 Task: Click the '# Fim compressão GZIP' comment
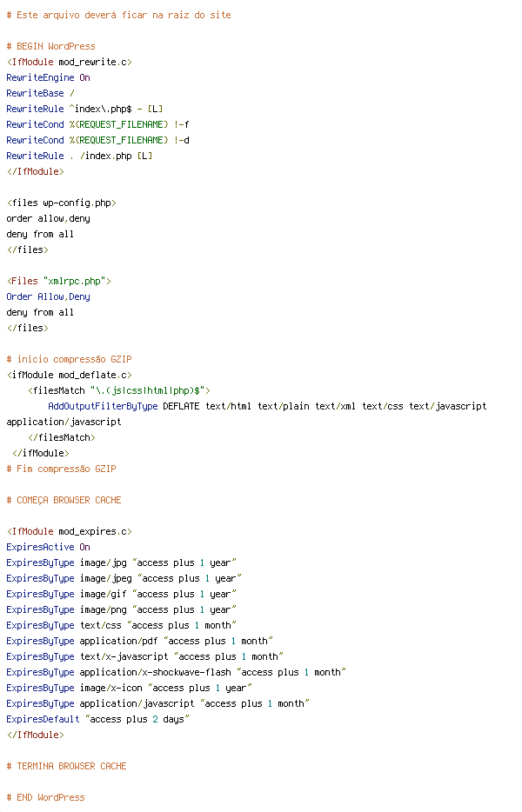point(61,469)
